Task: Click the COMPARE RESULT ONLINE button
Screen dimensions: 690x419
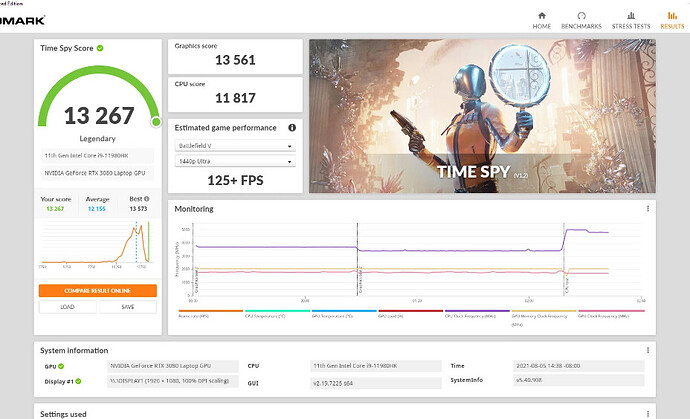Action: (x=98, y=290)
